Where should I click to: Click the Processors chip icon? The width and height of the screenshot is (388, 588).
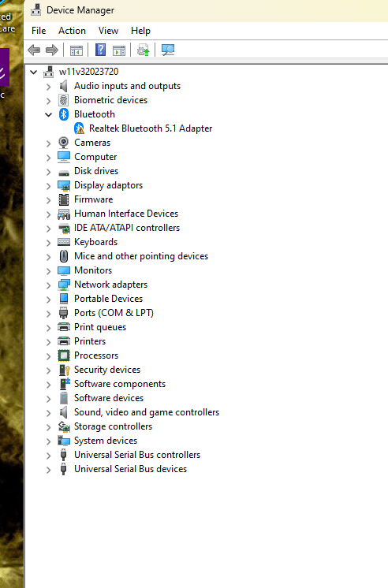[x=64, y=355]
